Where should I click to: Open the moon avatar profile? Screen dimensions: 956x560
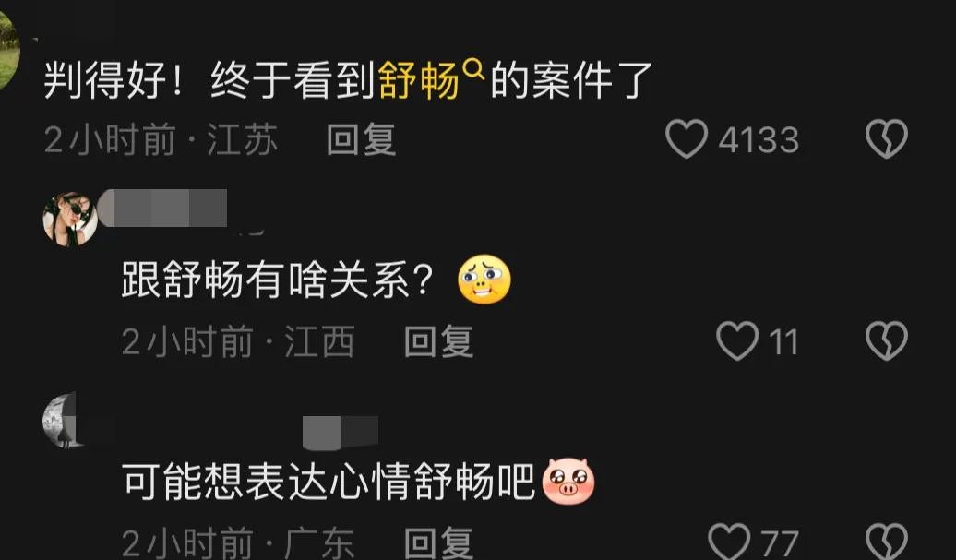[x=60, y=421]
